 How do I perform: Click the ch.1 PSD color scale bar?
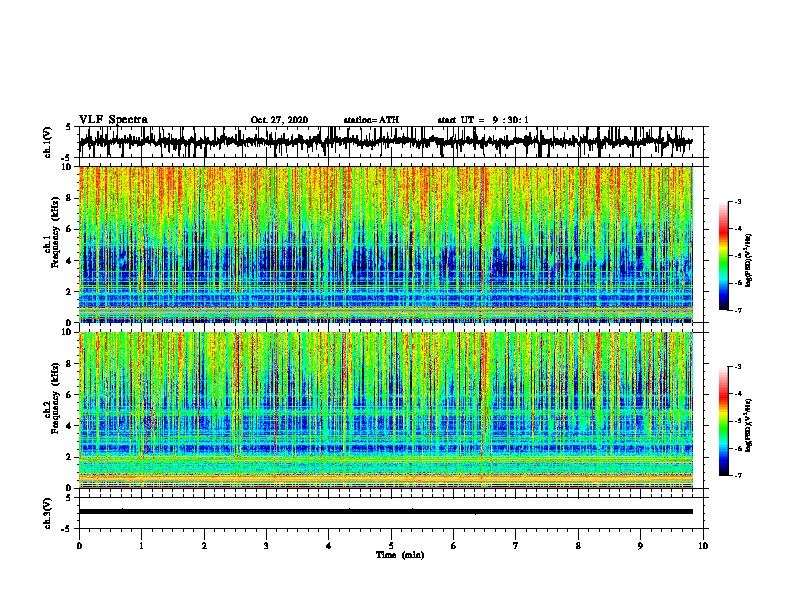[x=724, y=255]
